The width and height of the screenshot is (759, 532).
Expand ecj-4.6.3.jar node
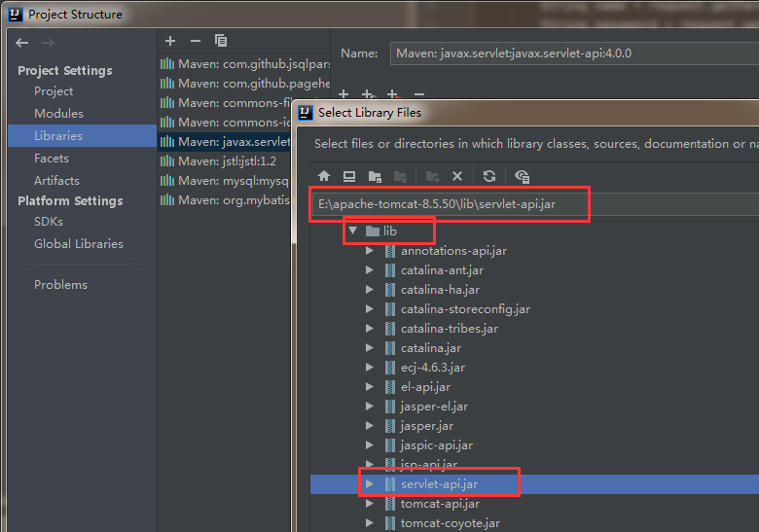370,367
